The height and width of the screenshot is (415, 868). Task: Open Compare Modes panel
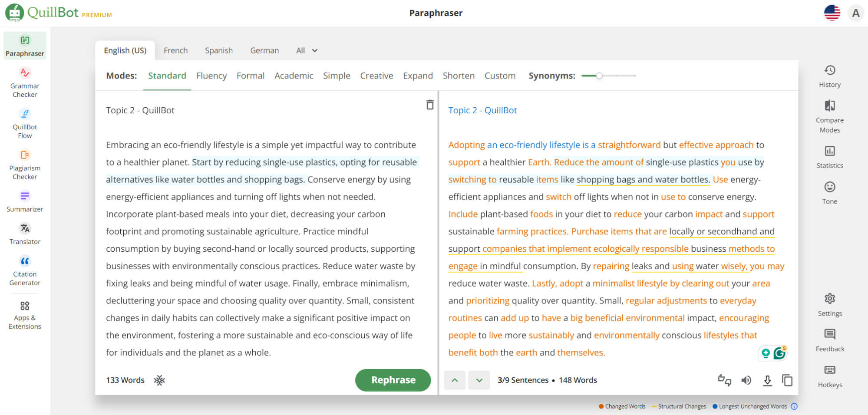(x=829, y=117)
